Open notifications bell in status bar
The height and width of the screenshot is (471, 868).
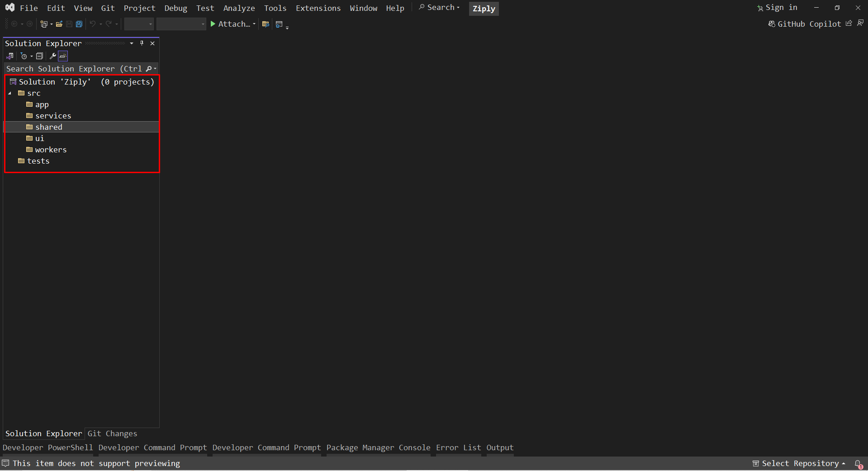click(x=858, y=464)
